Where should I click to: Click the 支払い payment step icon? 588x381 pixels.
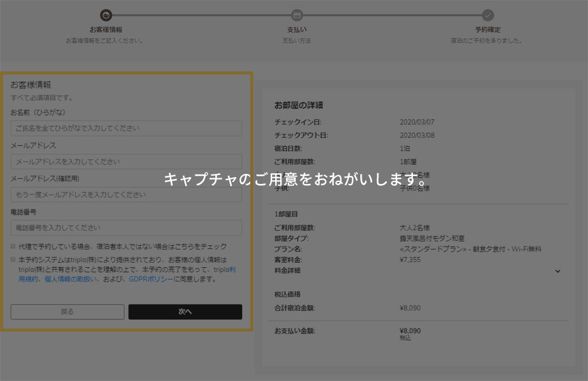297,17
